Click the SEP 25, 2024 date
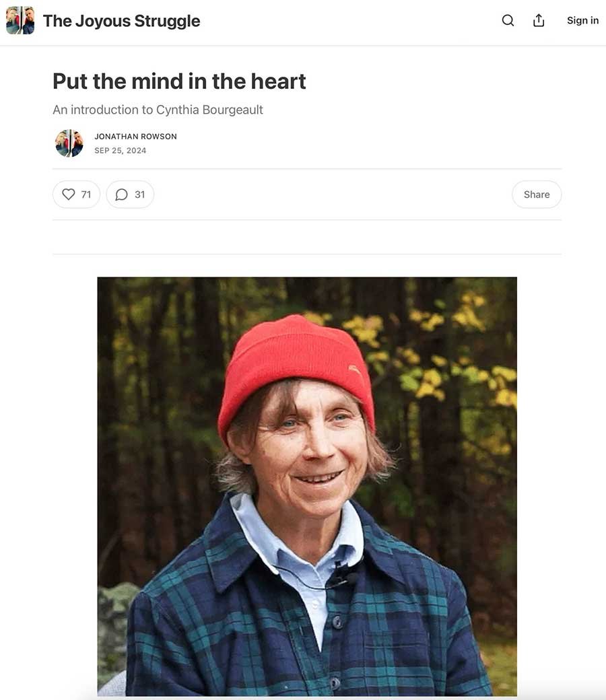606x700 pixels. (120, 151)
